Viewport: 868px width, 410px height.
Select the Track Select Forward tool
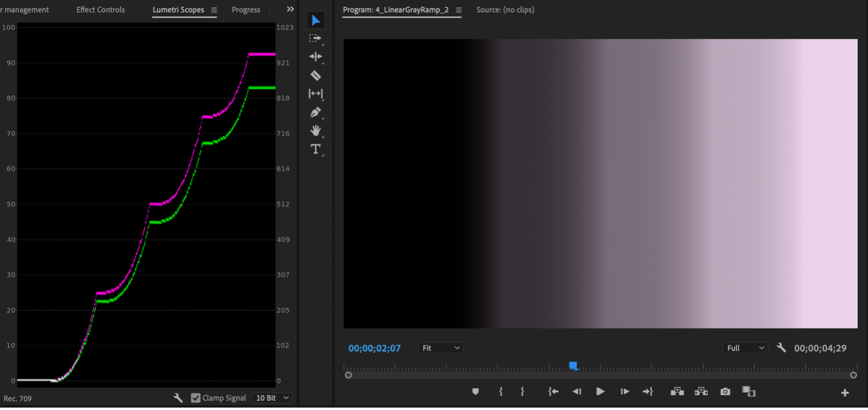[x=316, y=38]
